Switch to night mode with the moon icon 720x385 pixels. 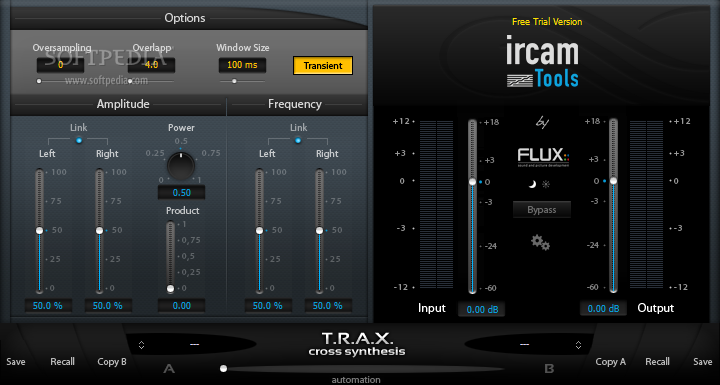[532, 185]
